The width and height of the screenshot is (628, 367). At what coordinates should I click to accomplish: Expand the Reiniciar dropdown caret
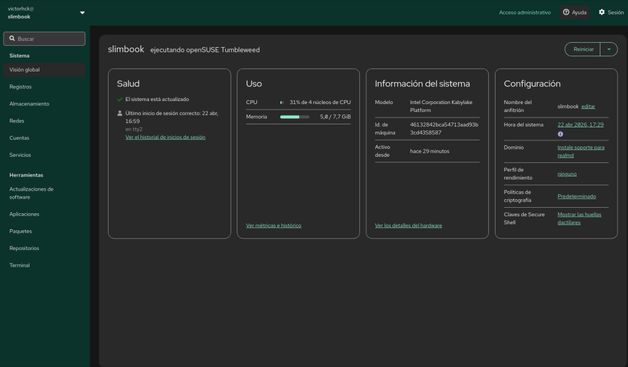pyautogui.click(x=609, y=50)
